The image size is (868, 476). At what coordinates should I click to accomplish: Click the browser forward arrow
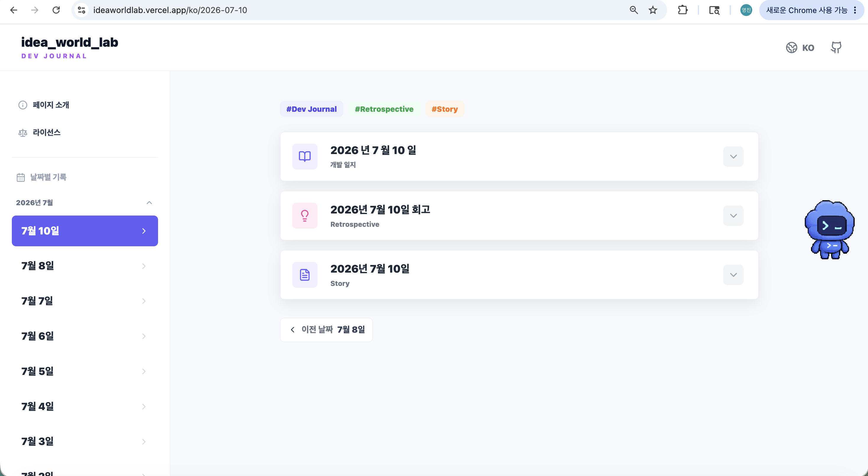(35, 10)
